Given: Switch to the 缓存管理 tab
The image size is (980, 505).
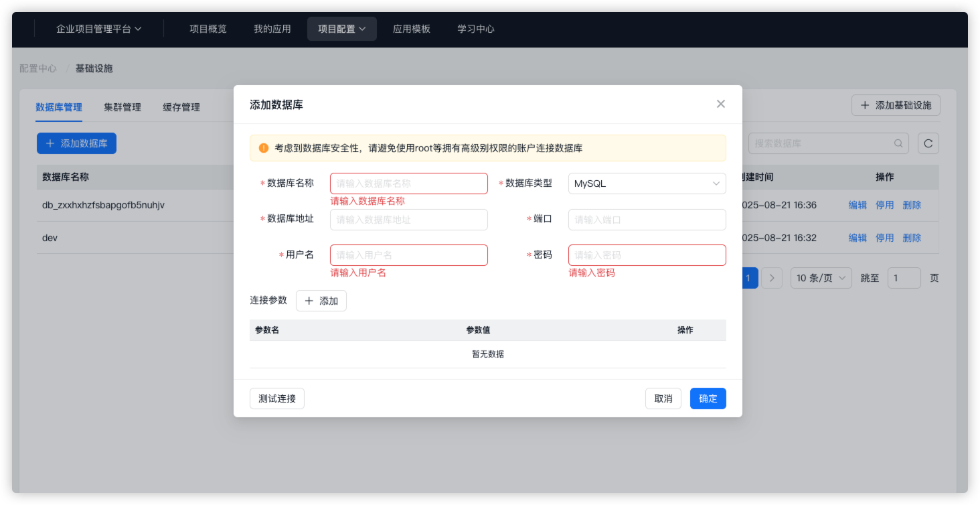Looking at the screenshot, I should click(x=181, y=107).
